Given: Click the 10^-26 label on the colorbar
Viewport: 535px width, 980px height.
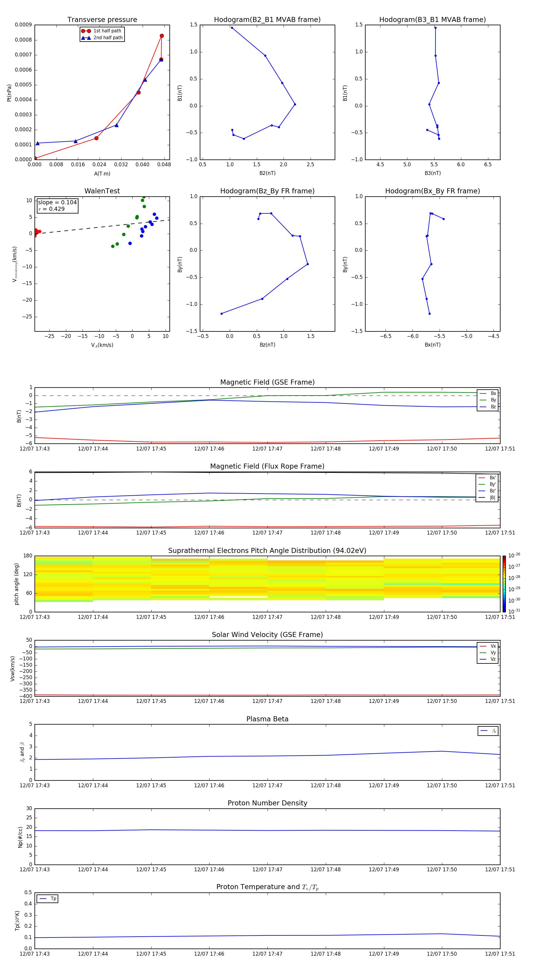Looking at the screenshot, I should tap(514, 555).
